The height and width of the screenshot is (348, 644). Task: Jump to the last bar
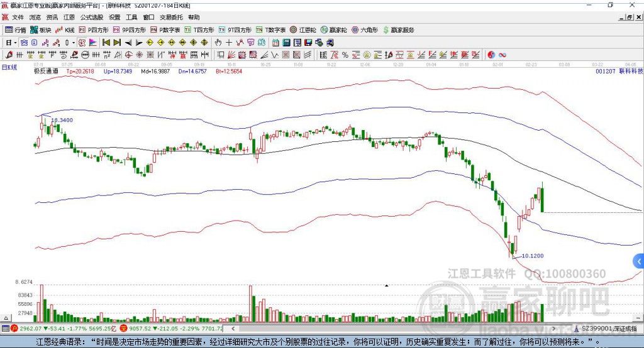(x=117, y=42)
